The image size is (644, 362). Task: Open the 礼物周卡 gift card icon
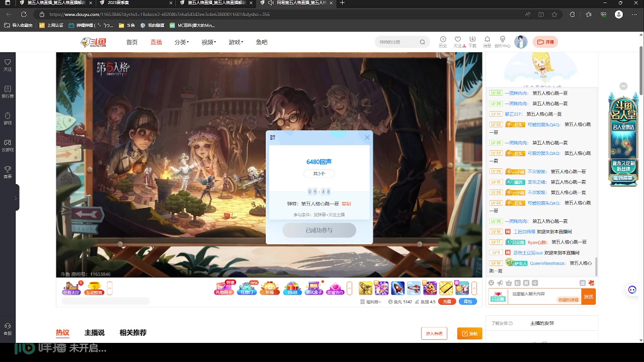(x=224, y=288)
